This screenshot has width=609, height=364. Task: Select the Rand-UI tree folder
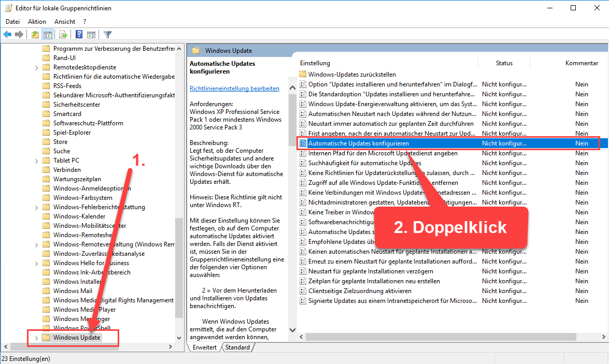(64, 58)
